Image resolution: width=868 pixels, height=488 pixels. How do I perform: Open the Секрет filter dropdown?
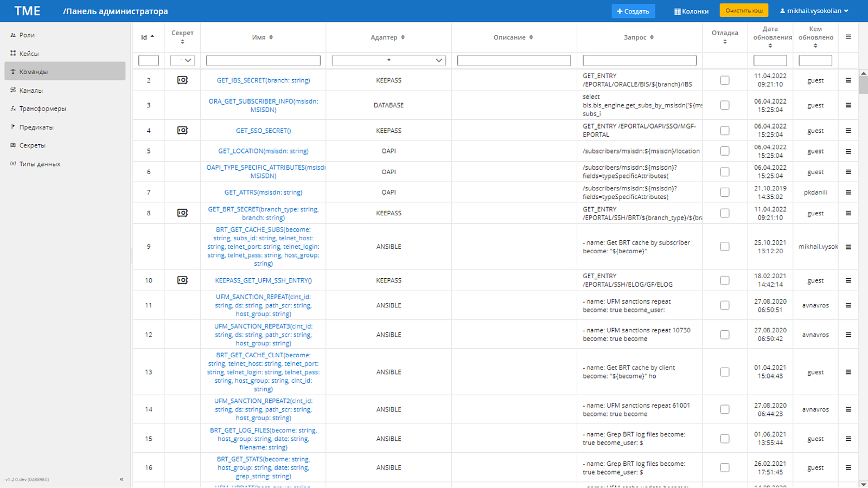point(182,61)
